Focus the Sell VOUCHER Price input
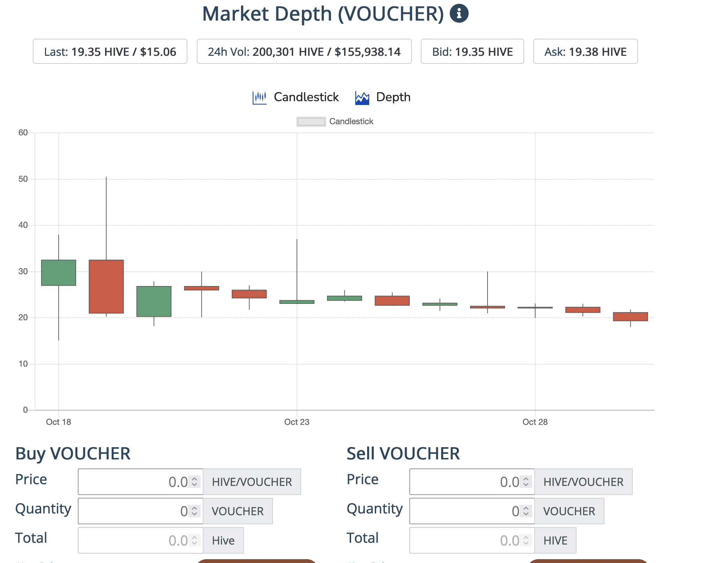Screen dimensions: 728x563 tap(472, 482)
